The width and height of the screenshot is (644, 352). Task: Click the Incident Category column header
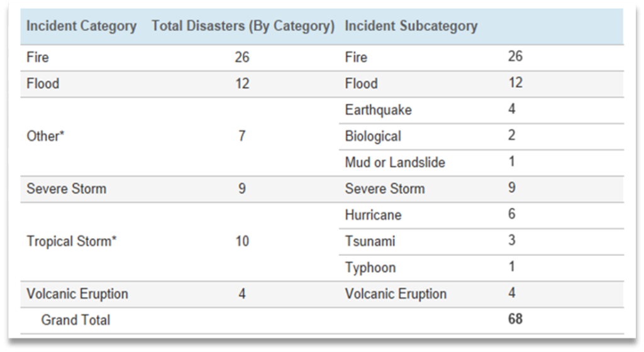tap(81, 26)
